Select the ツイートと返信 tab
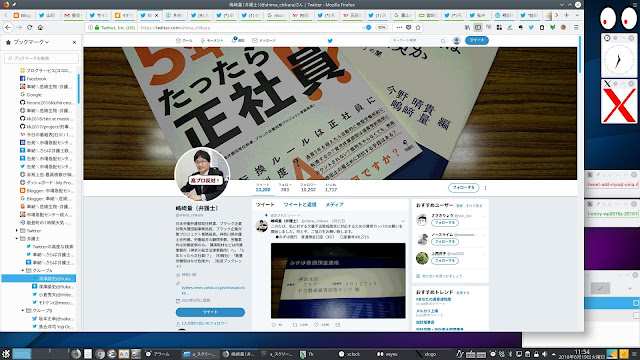Viewport: 640px width, 360px height. (300, 204)
